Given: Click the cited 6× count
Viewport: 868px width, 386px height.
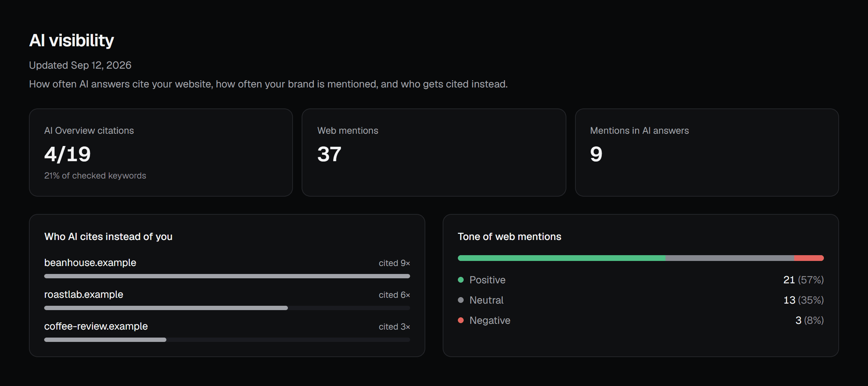Looking at the screenshot, I should (x=394, y=295).
